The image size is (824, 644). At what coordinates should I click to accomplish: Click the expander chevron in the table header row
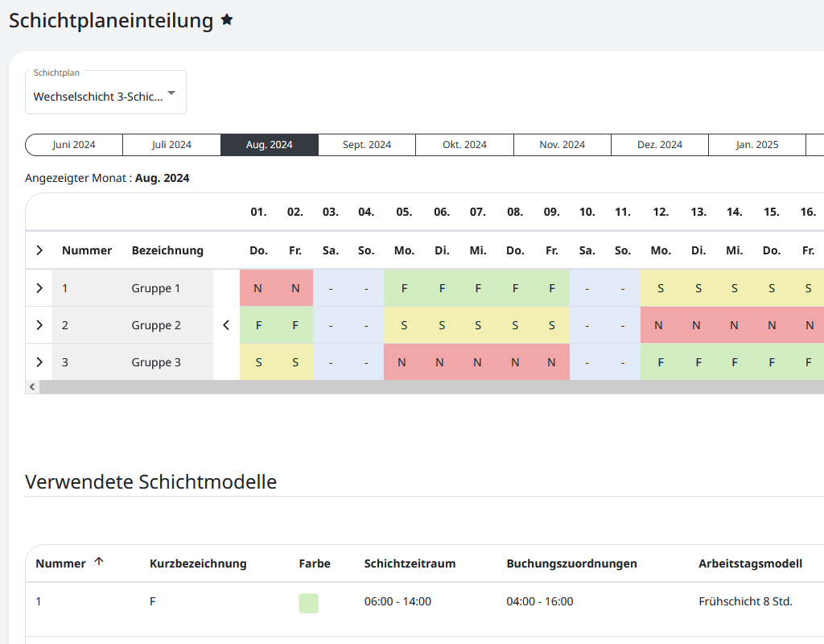click(x=38, y=250)
